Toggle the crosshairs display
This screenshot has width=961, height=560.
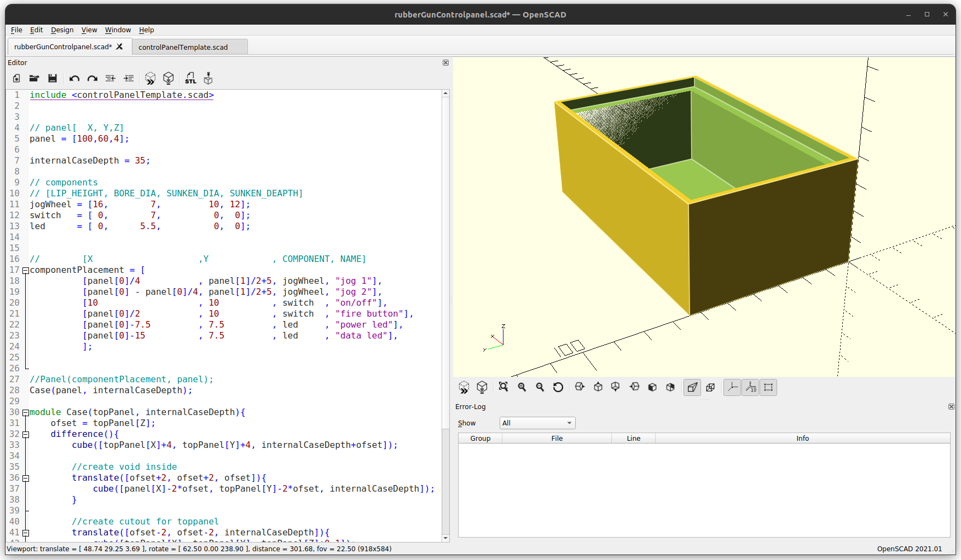tap(768, 387)
